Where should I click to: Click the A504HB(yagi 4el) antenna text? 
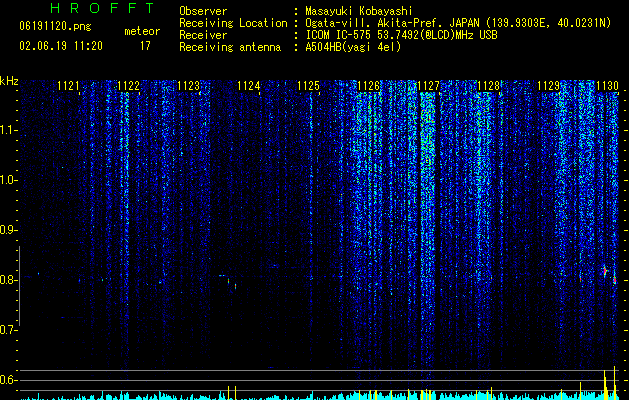click(353, 47)
